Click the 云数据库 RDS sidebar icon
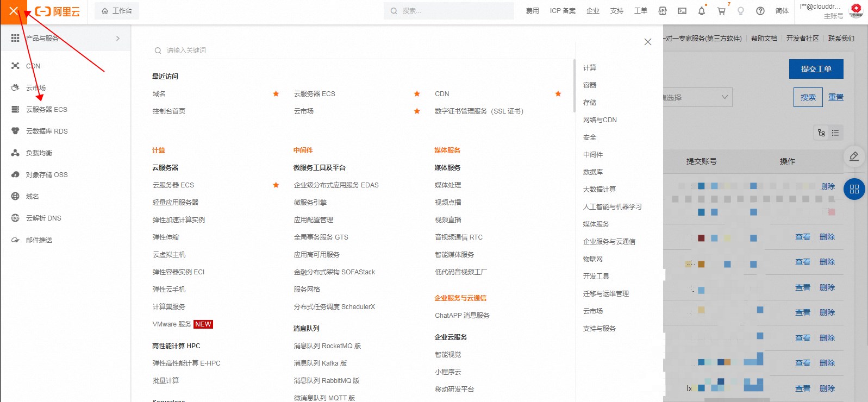Screen dimensions: 868x402 [15, 131]
